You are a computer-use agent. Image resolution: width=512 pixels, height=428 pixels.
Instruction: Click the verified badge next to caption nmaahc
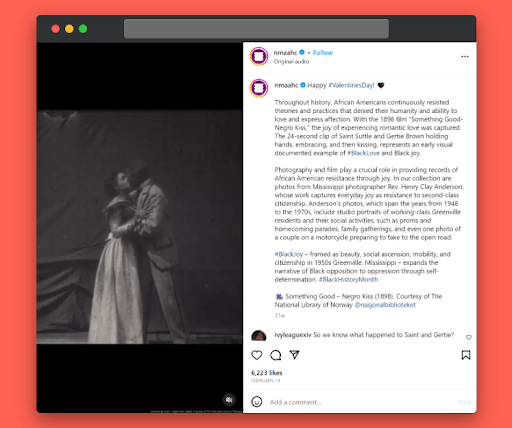[303, 85]
